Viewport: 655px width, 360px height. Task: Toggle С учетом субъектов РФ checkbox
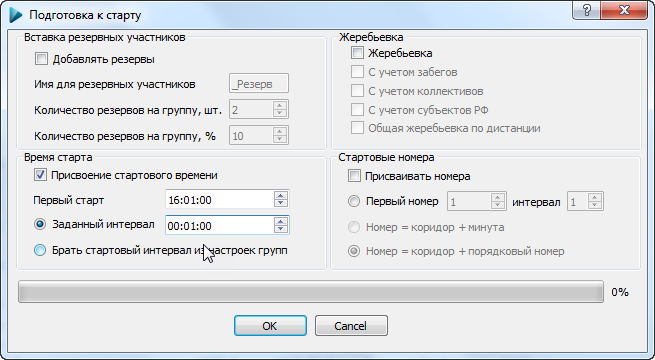click(357, 109)
